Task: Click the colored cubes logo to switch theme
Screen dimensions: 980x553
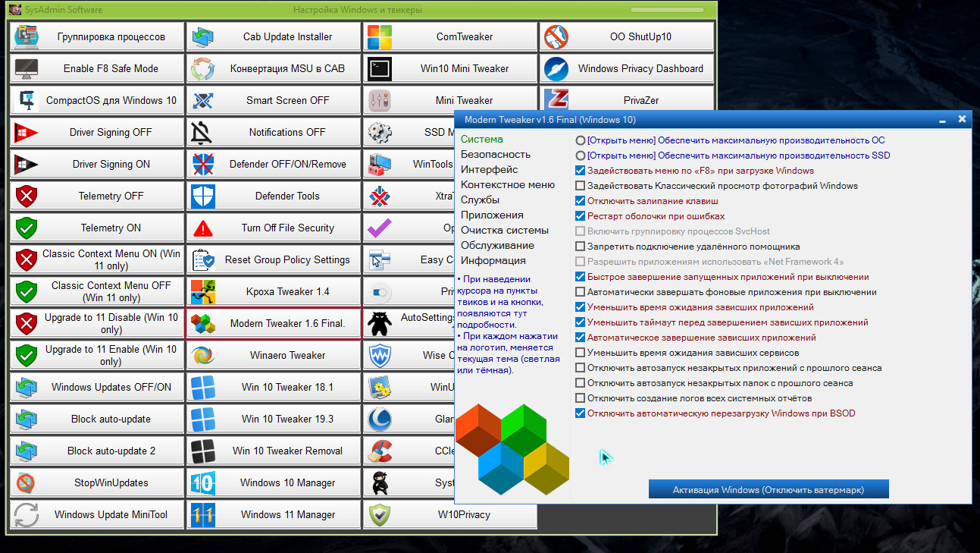Action: click(512, 449)
